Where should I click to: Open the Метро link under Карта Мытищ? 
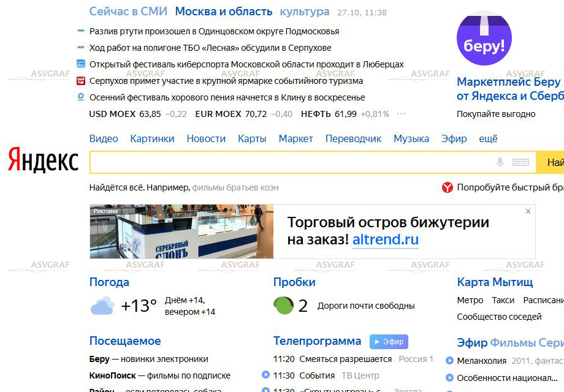click(470, 300)
